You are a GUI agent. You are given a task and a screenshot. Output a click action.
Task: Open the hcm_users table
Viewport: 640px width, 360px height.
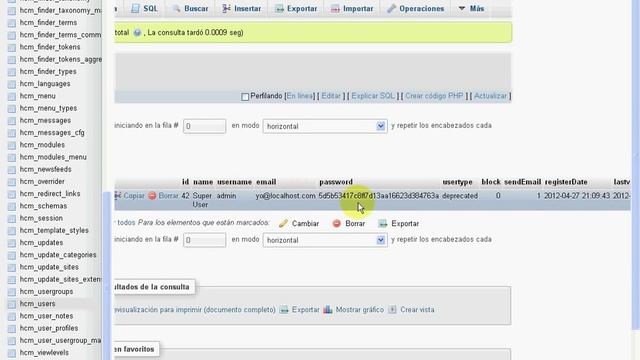click(38, 304)
